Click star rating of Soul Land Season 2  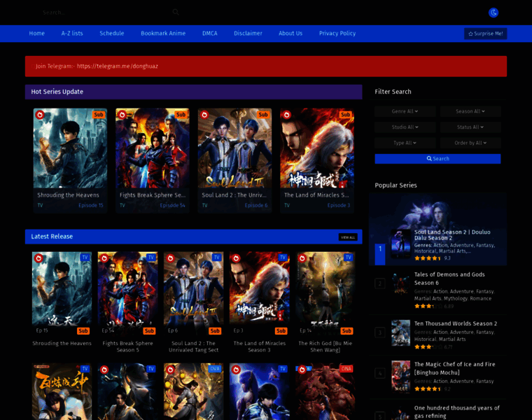[x=428, y=258]
